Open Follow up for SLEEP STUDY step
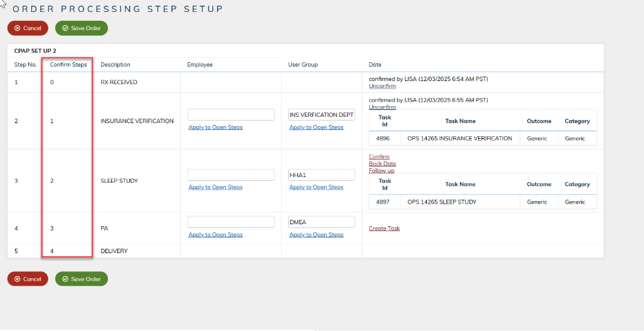 pyautogui.click(x=382, y=171)
